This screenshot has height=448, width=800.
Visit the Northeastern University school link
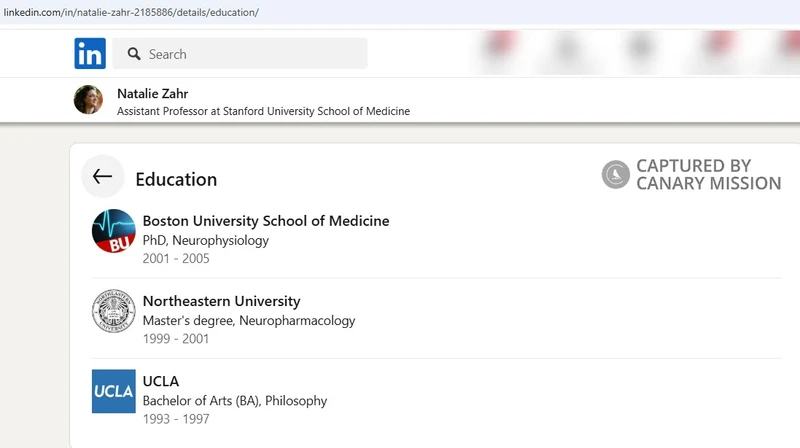[x=221, y=301]
